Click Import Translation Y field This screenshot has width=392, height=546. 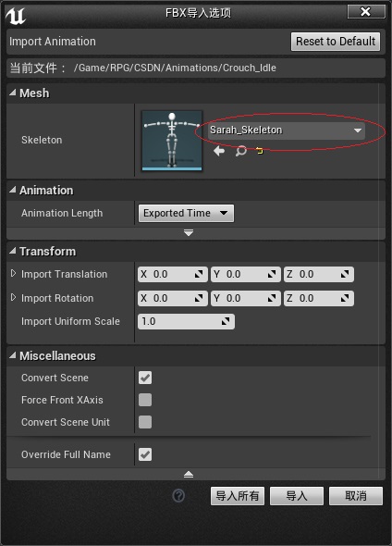[x=246, y=275]
